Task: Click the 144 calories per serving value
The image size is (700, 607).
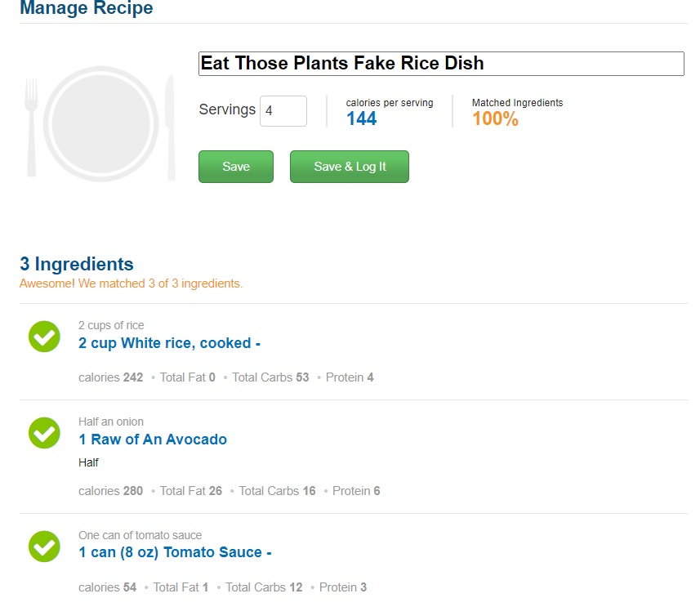Action: 362,118
